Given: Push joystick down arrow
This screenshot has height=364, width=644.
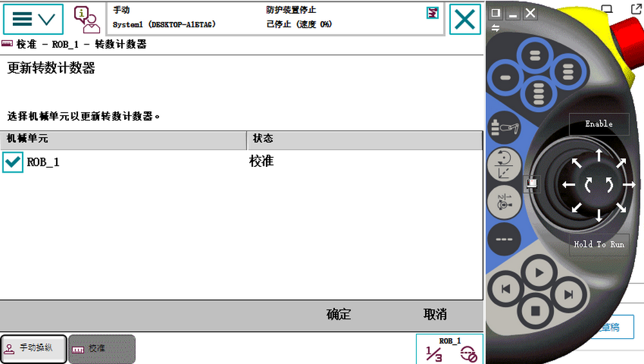Looking at the screenshot, I should coord(599,215).
